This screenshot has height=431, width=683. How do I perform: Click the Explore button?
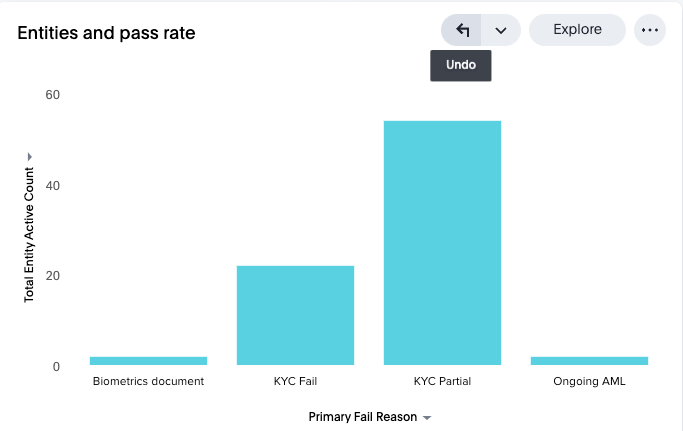pyautogui.click(x=577, y=30)
